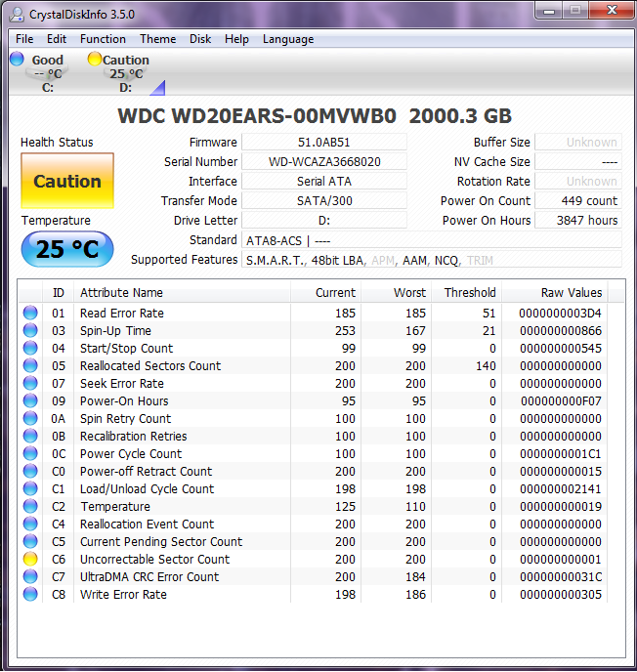
Task: Click the ID column header
Action: pyautogui.click(x=59, y=293)
